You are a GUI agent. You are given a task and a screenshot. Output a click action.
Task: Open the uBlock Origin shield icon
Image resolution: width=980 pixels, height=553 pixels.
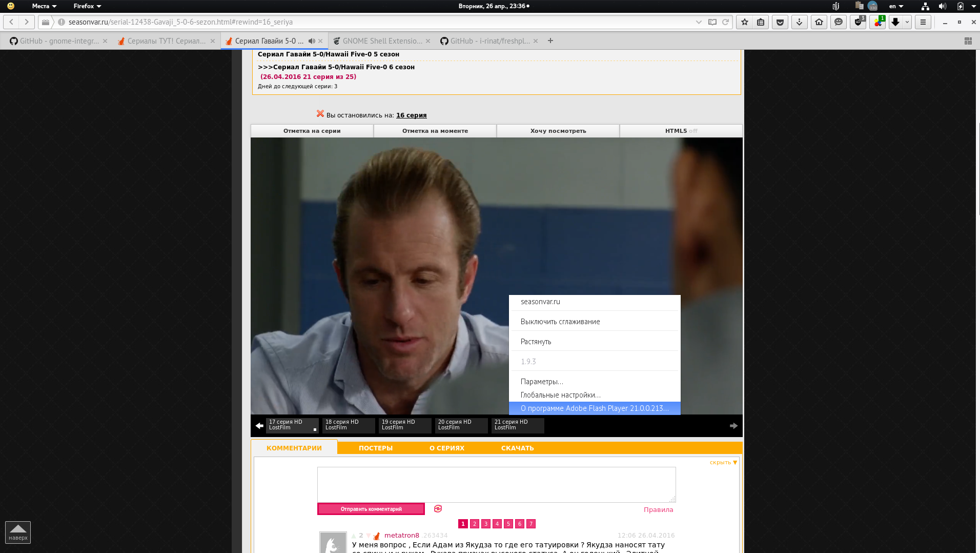click(858, 22)
